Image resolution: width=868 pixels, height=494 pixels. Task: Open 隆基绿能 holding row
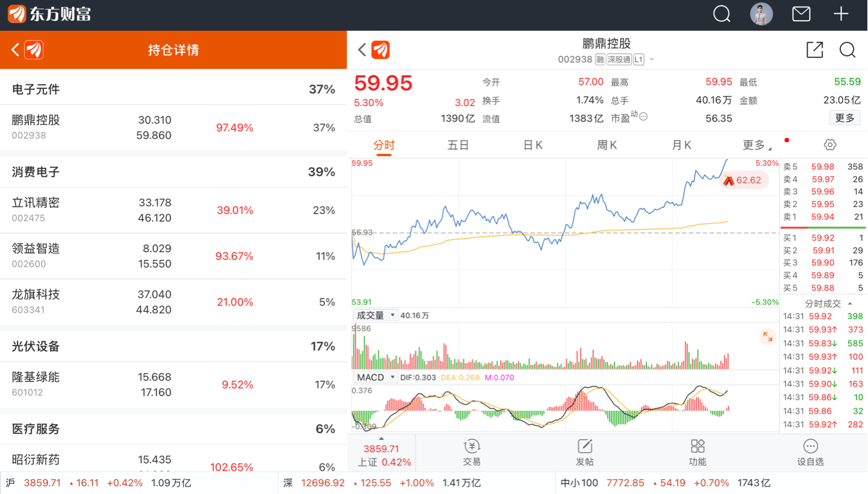pos(174,385)
